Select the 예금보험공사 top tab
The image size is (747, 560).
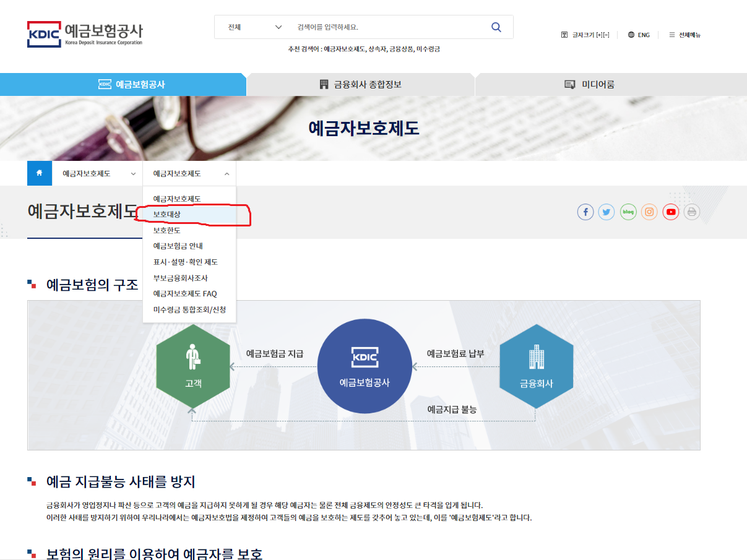(123, 84)
